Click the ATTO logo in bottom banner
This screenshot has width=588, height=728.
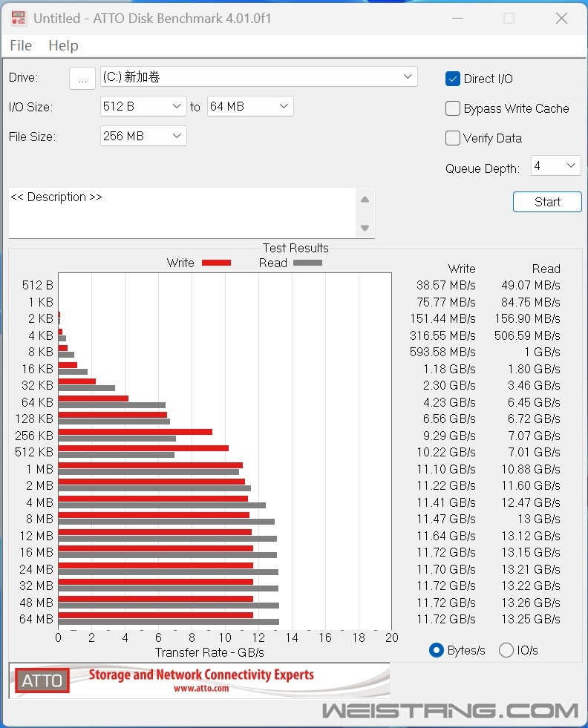(x=42, y=681)
